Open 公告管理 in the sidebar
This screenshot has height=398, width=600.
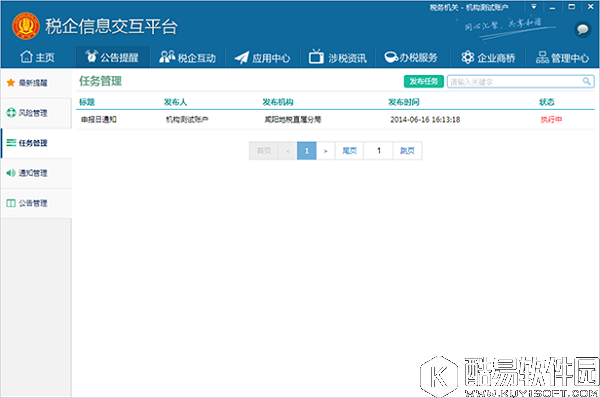[36, 203]
